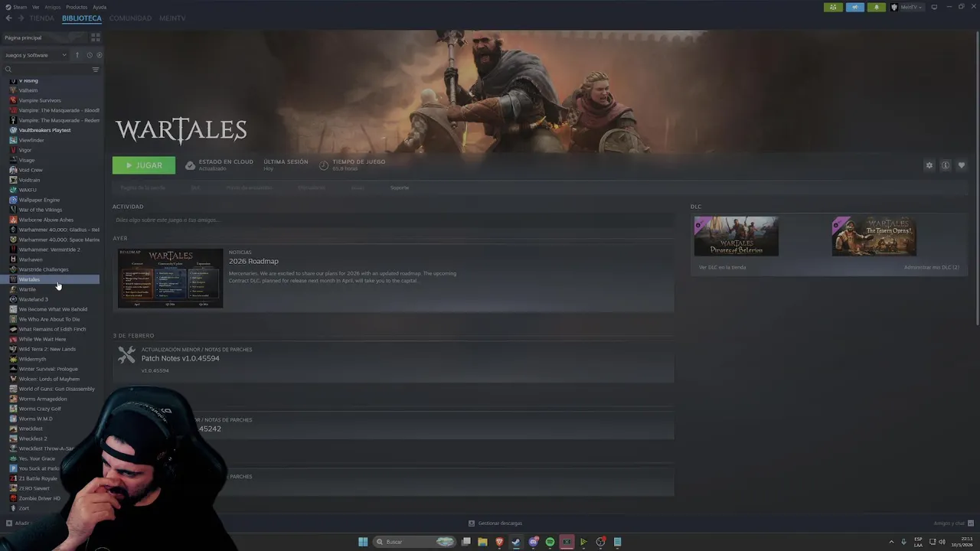
Task: Open advanced filter options icon
Action: point(96,70)
